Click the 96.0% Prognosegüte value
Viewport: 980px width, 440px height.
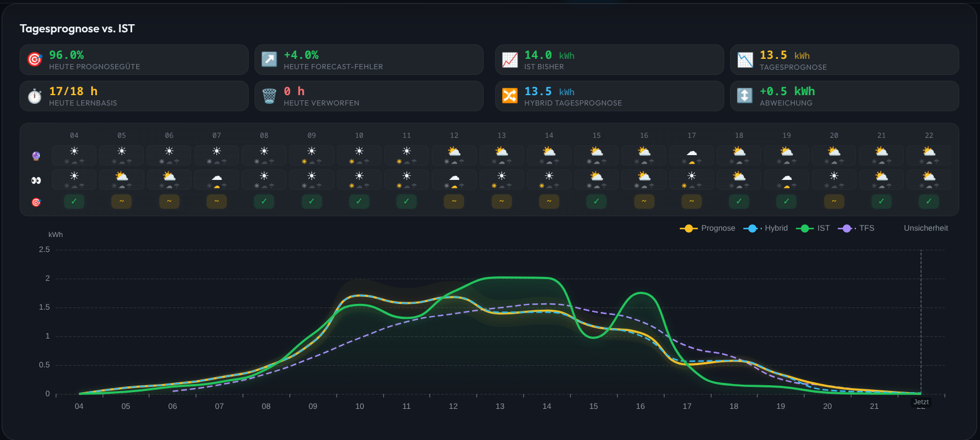pyautogui.click(x=66, y=55)
